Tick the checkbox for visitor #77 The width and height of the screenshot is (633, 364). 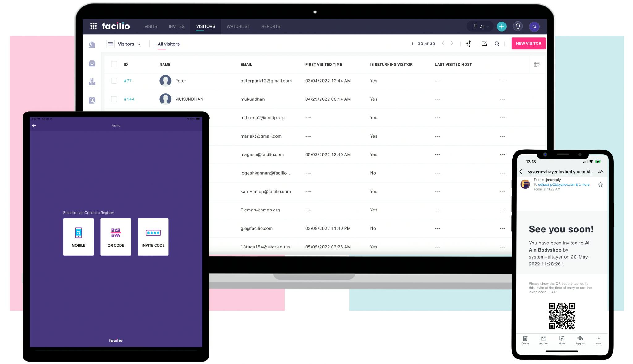point(114,81)
